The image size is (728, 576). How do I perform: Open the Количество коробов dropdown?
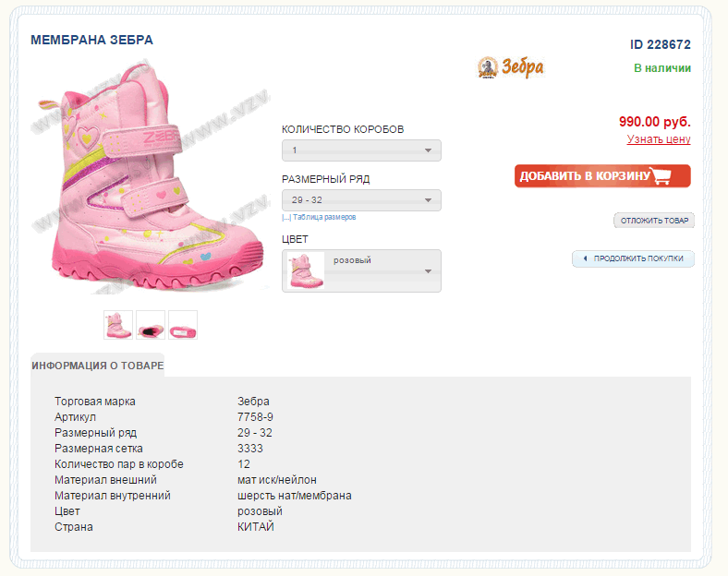tap(361, 150)
